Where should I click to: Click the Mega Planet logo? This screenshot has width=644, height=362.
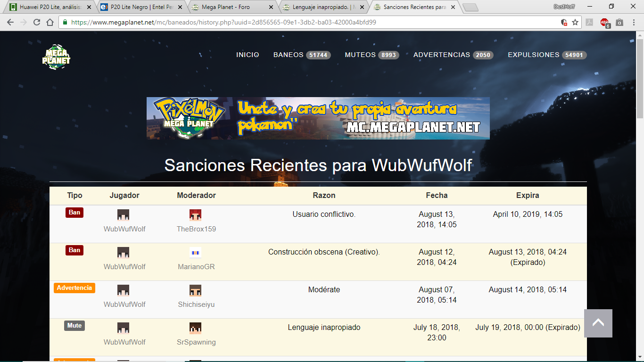pos(56,57)
